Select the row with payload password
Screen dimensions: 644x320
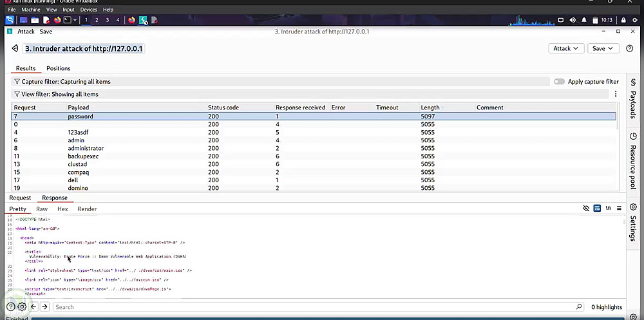pos(314,117)
